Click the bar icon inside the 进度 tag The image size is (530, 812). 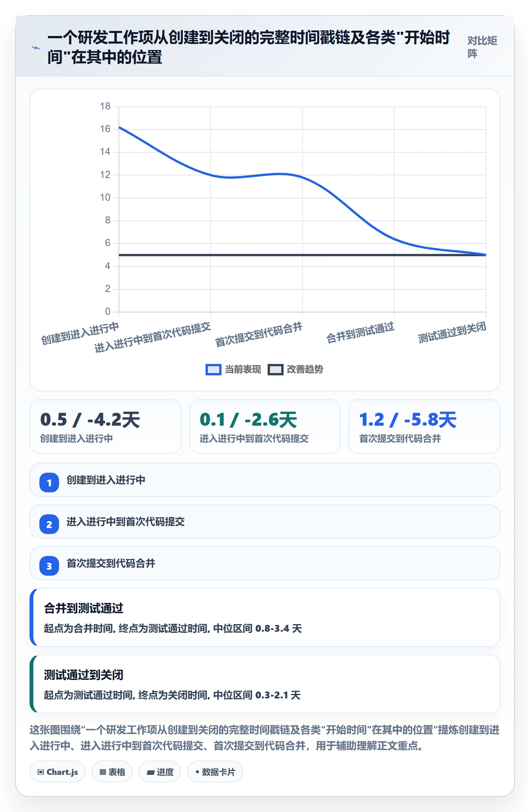[151, 773]
